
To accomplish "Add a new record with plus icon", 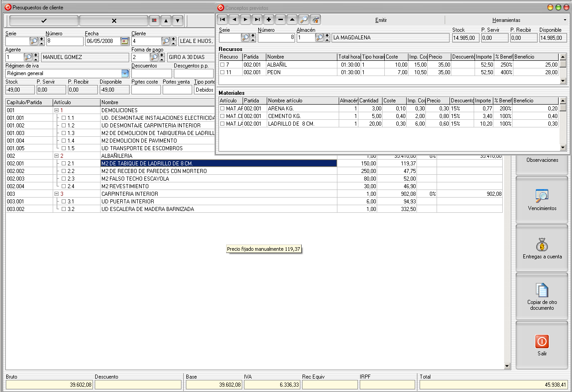I will 269,19.
